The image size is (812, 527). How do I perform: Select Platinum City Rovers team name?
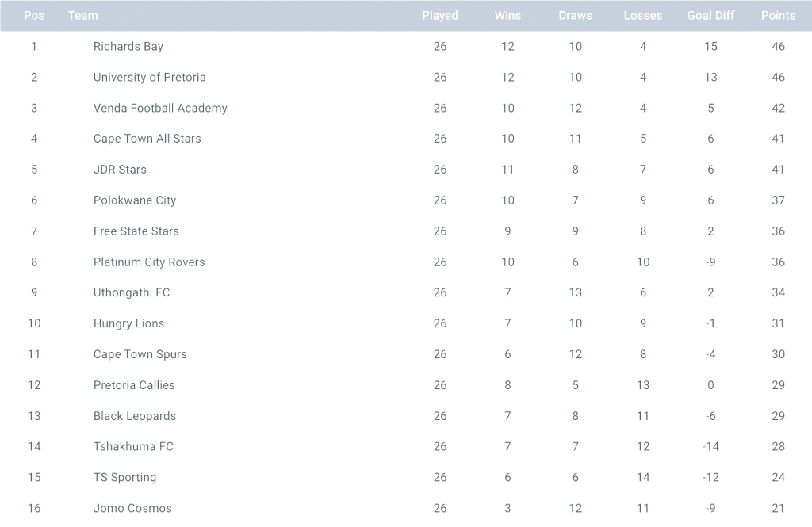click(x=149, y=262)
